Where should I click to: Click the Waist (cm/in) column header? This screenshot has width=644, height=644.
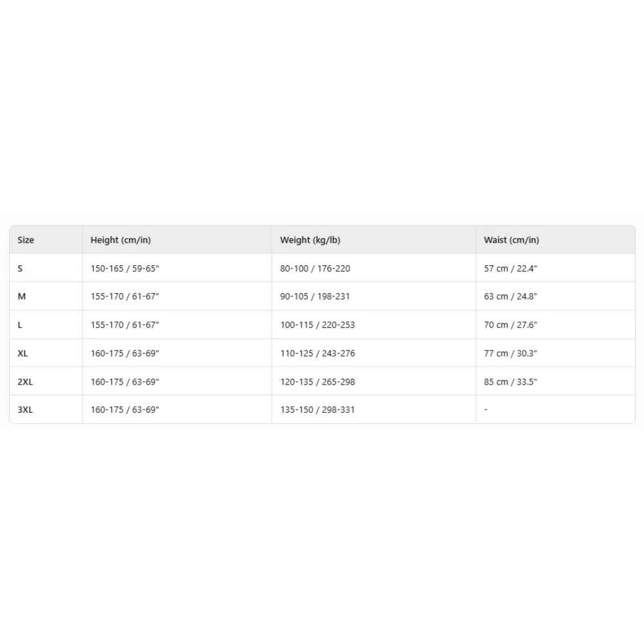[511, 240]
